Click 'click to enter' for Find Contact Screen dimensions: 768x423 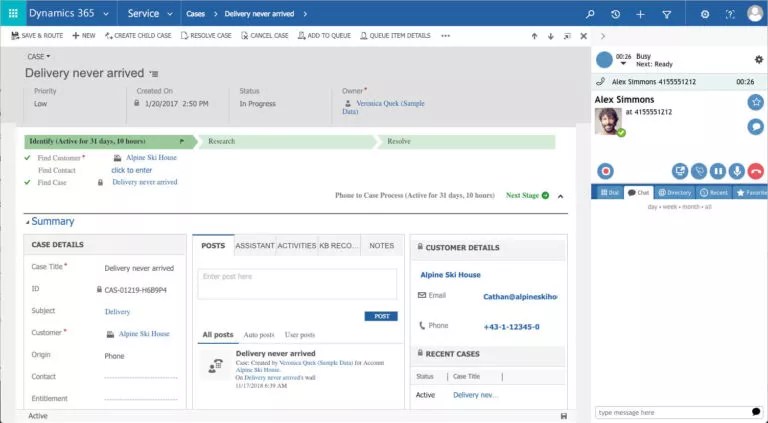pos(132,170)
